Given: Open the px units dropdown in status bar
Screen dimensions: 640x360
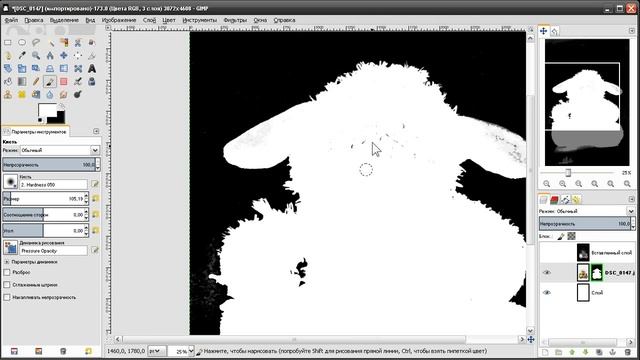Looking at the screenshot, I should 157,351.
